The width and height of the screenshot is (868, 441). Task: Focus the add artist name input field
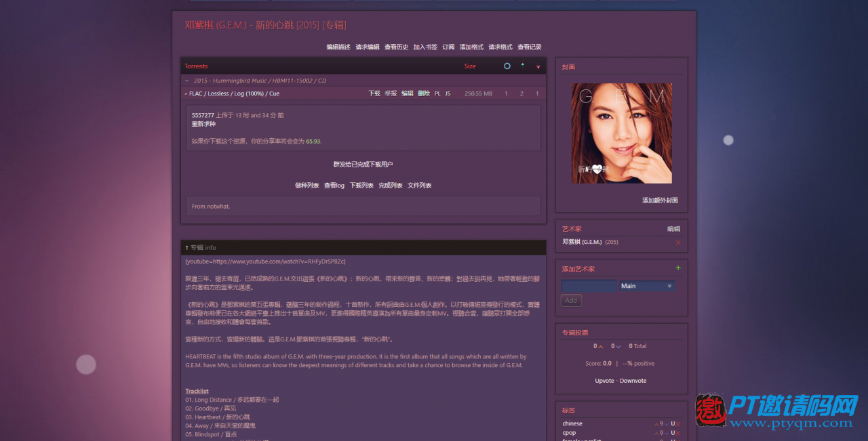click(x=589, y=286)
